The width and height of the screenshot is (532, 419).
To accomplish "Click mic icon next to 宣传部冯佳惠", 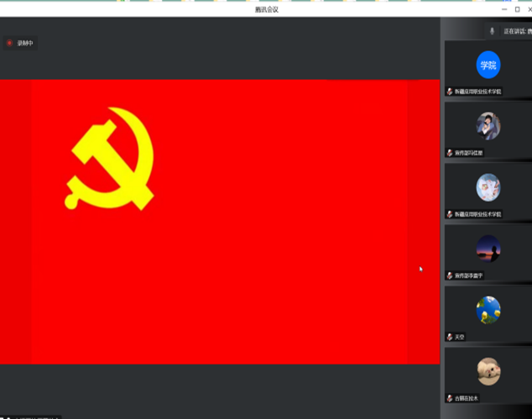I will (450, 153).
